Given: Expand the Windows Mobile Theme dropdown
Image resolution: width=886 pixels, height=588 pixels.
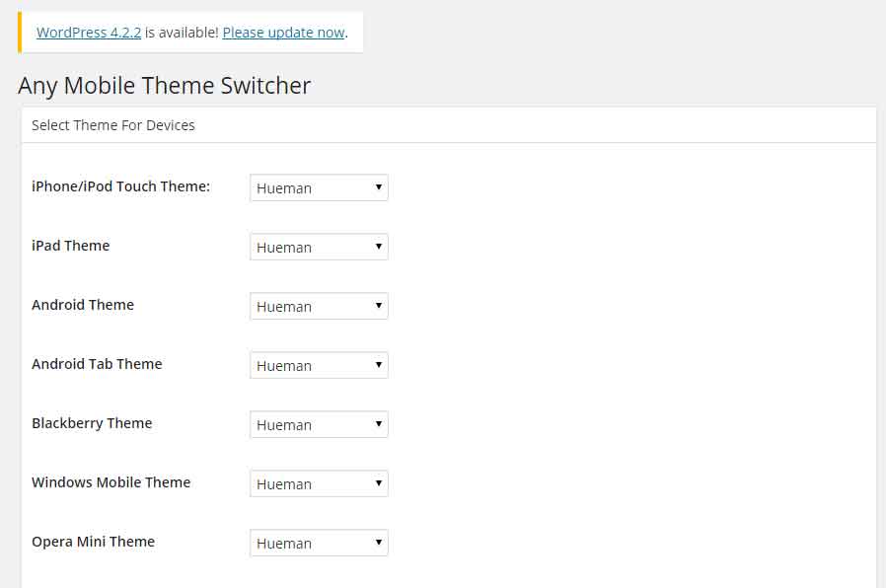Looking at the screenshot, I should 319,483.
